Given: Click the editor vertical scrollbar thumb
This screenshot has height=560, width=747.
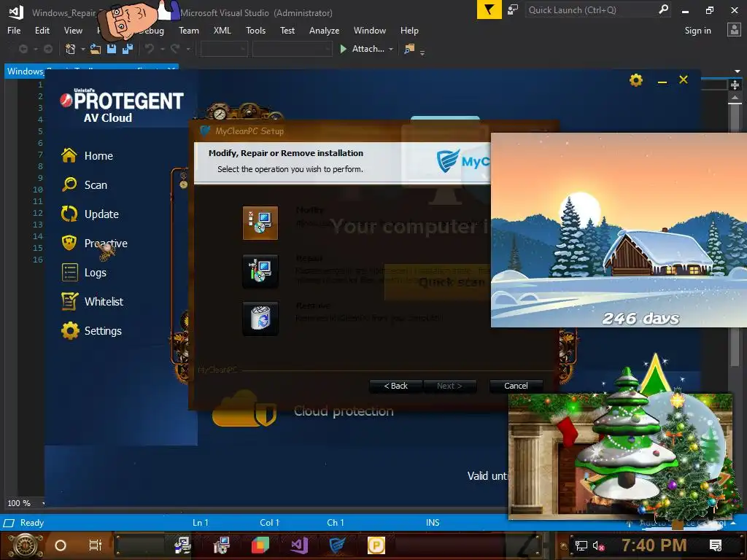Looking at the screenshot, I should tap(735, 236).
